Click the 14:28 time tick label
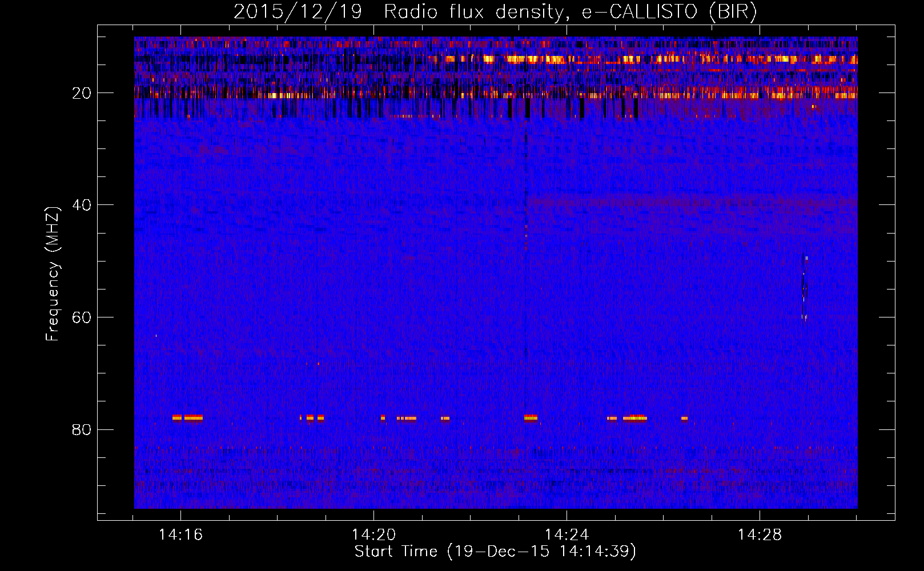The image size is (924, 571). point(760,535)
